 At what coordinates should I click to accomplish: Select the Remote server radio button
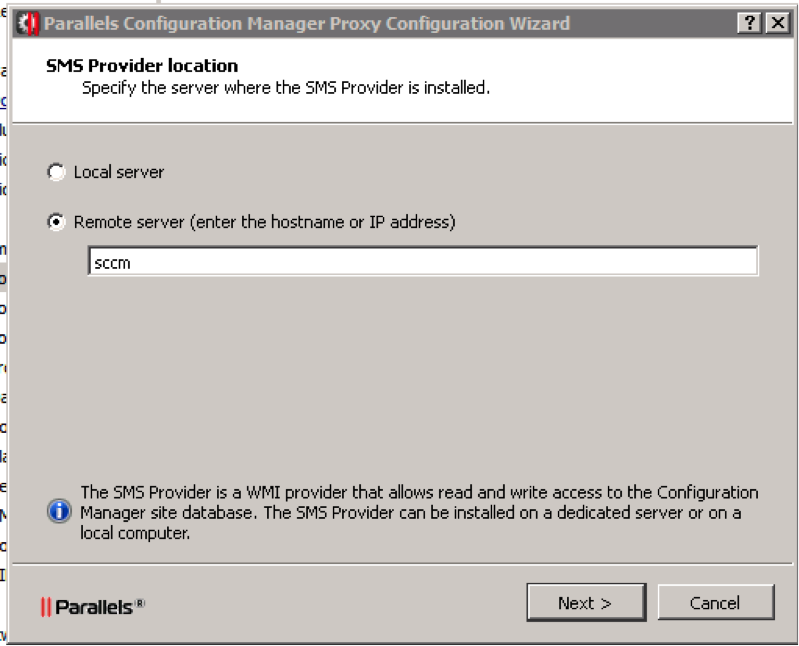tap(57, 222)
